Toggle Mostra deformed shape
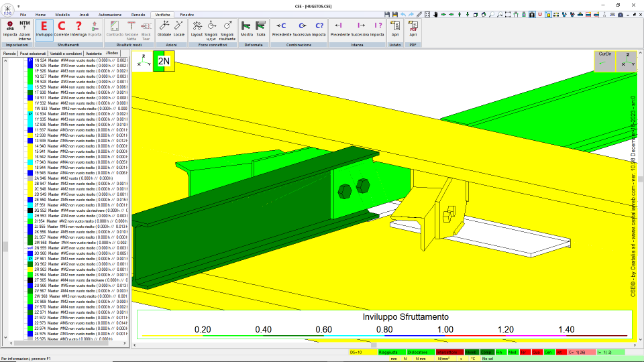This screenshot has width=644, height=362. 246,29
